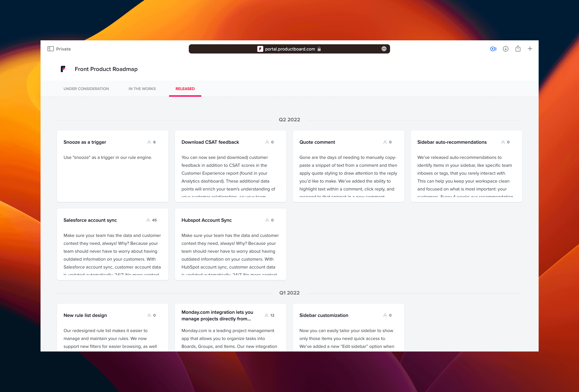Scroll down to see more Q1 2022 items
The image size is (579, 392).
289,350
